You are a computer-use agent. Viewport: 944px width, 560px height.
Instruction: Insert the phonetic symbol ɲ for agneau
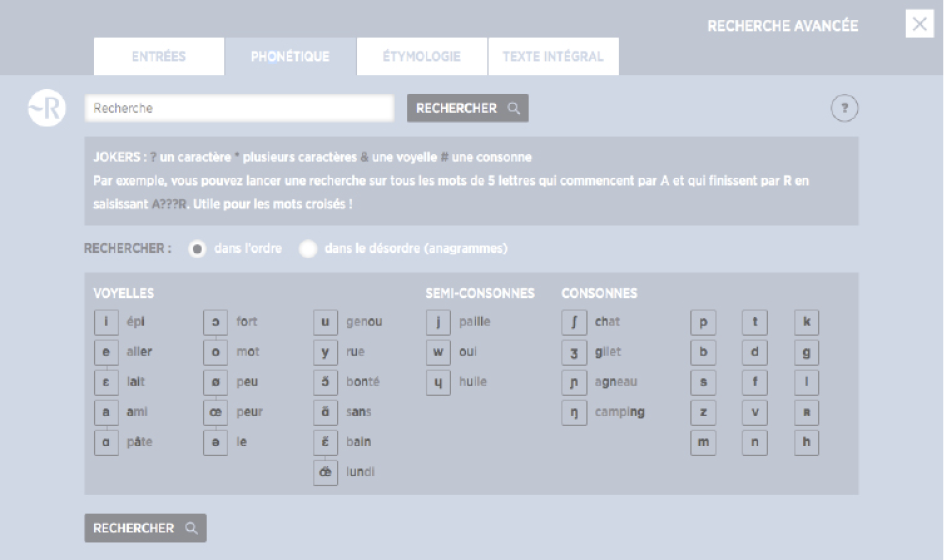574,382
